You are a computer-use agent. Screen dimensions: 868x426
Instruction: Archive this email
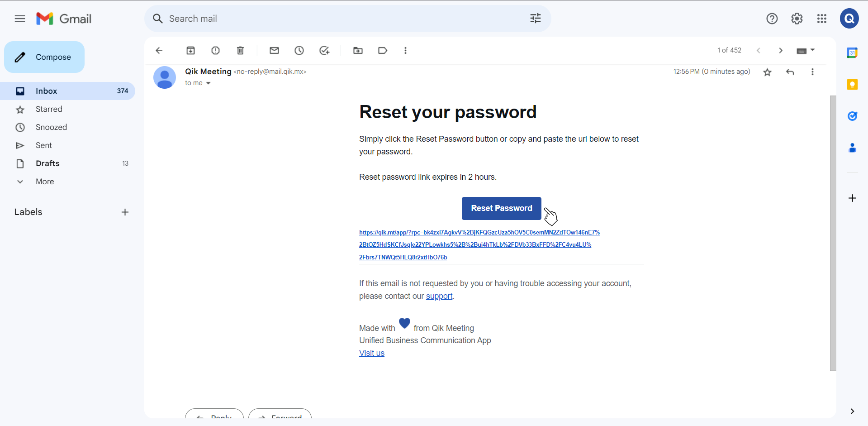pyautogui.click(x=190, y=51)
